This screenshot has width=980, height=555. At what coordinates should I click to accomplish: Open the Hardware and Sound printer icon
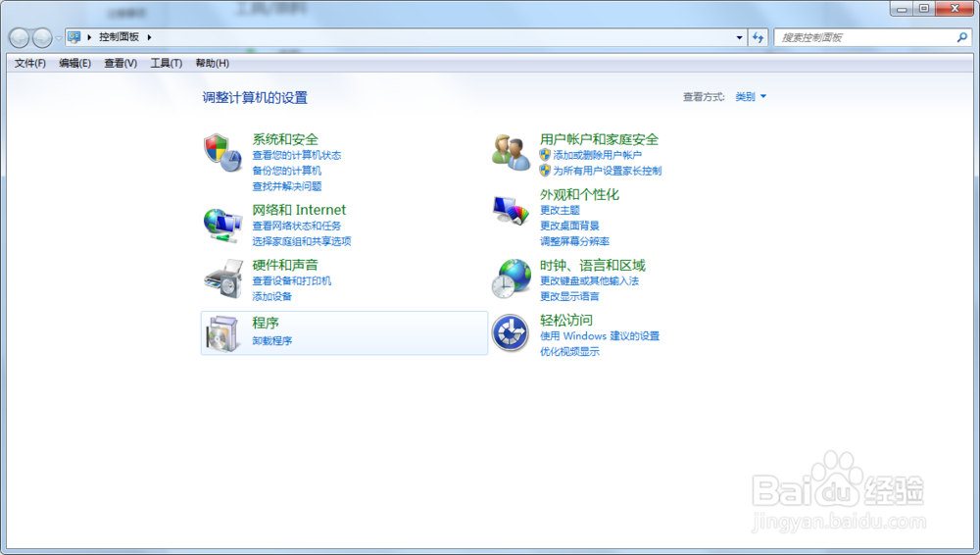(x=223, y=279)
